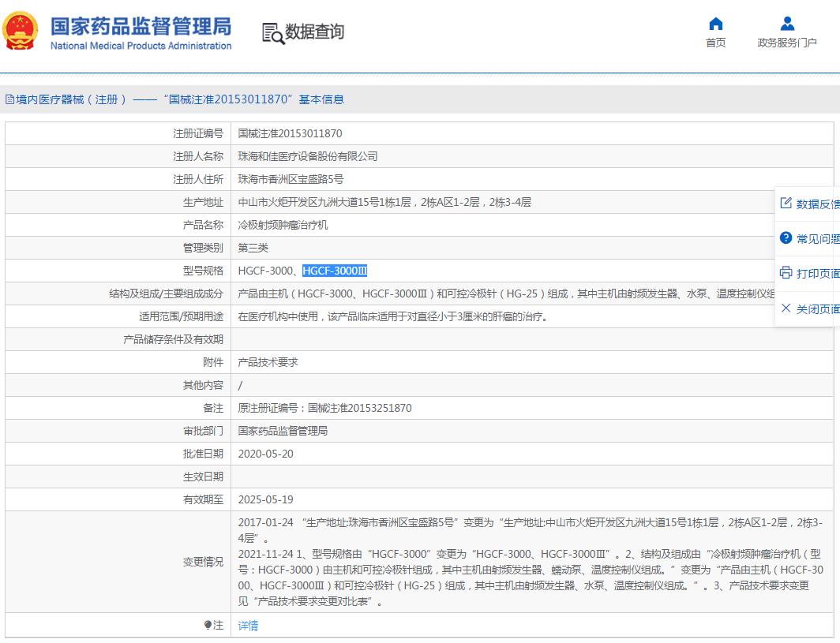Click approval date 2020-05-20

266,454
